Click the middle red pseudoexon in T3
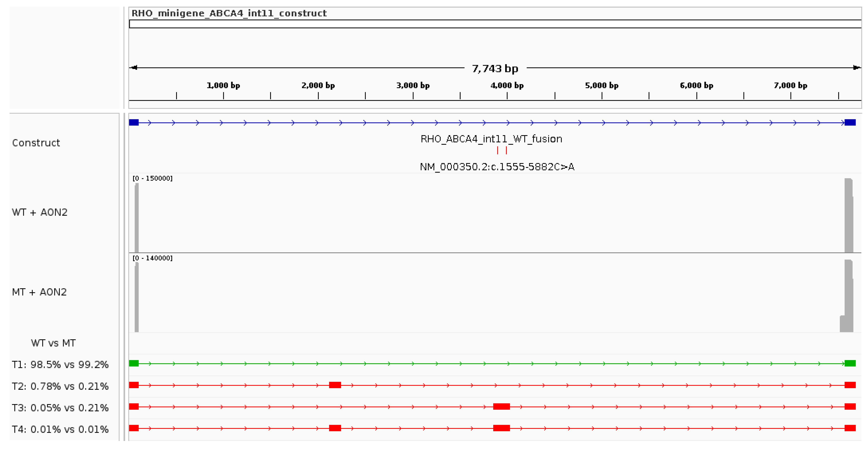868x449 pixels. pyautogui.click(x=501, y=407)
